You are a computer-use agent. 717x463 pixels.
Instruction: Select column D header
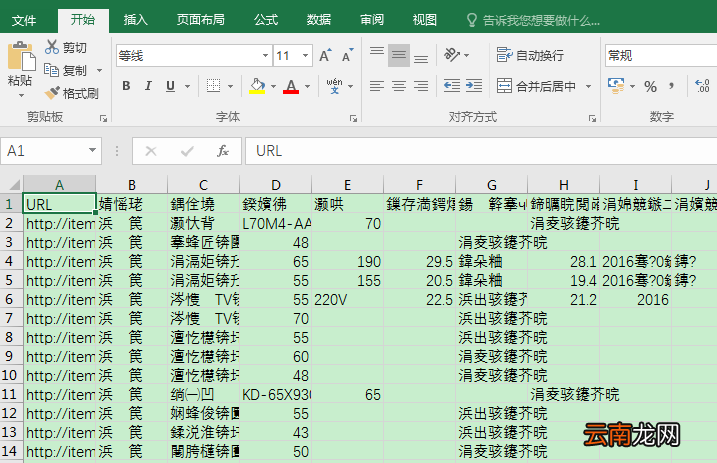[276, 185]
